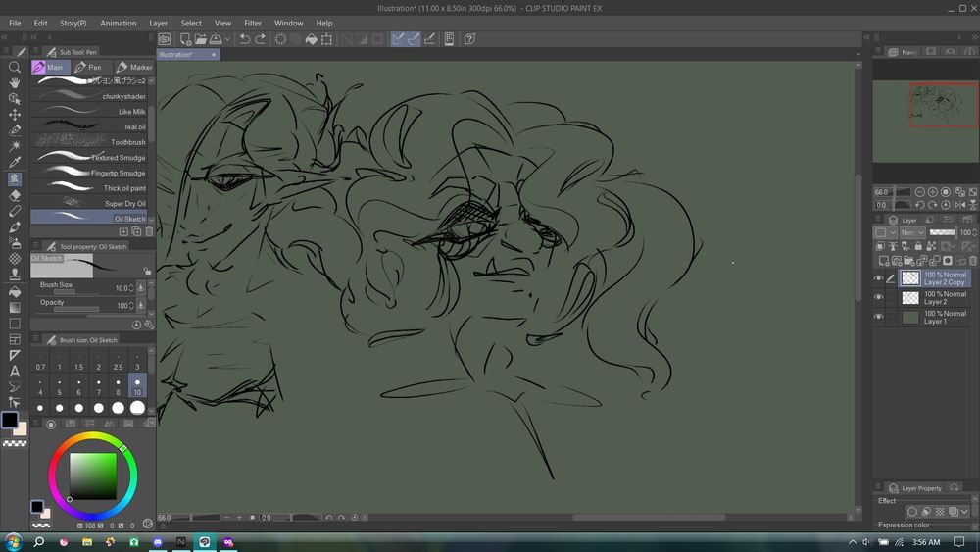The image size is (980, 552).
Task: Toggle Set as reference layer
Action: click(893, 246)
